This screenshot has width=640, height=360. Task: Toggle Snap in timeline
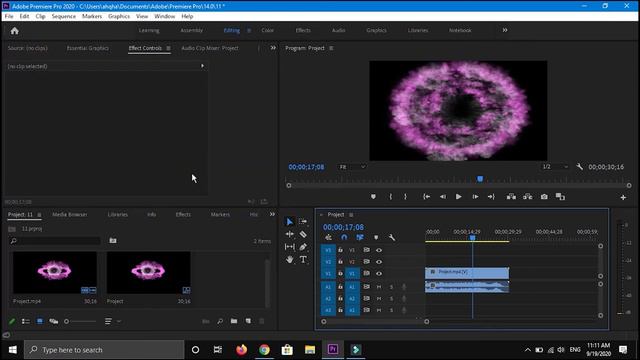pos(344,238)
